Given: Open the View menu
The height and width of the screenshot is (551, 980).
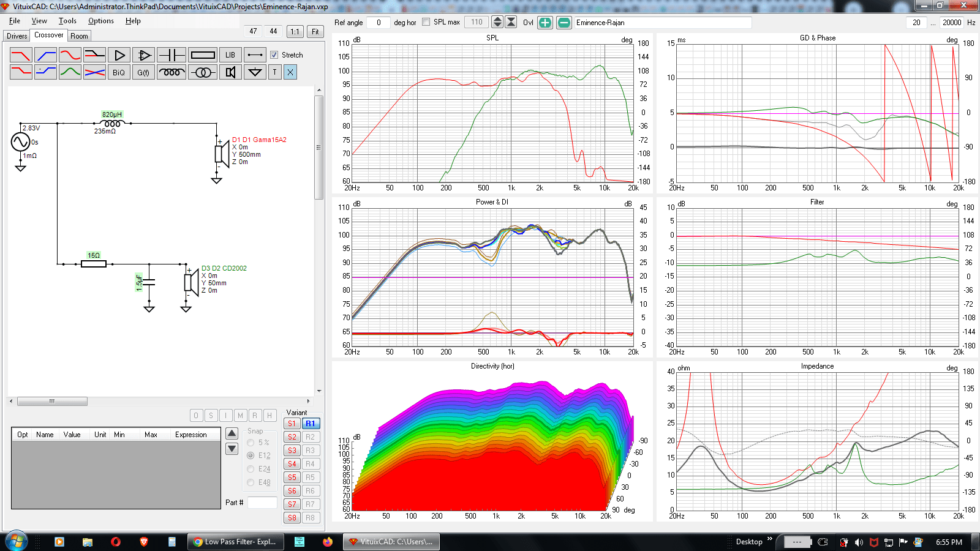Looking at the screenshot, I should [39, 21].
